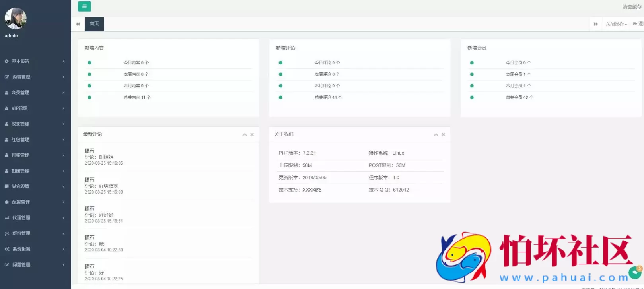Click the 清空缓存 link
Screen dimensions: 644x289
click(632, 7)
